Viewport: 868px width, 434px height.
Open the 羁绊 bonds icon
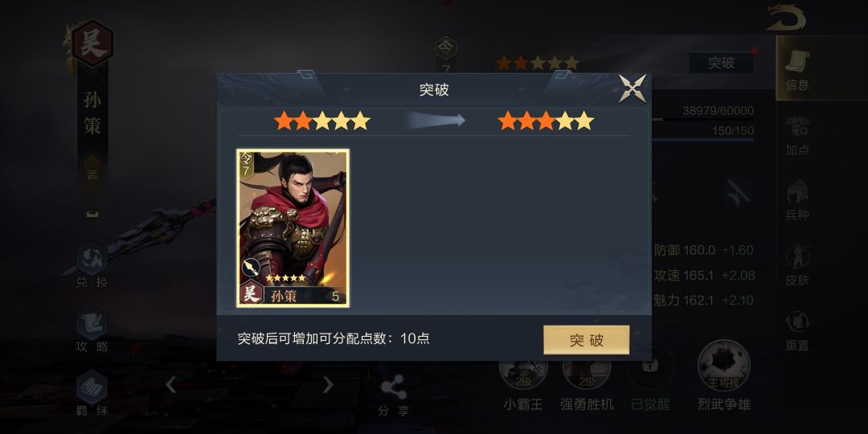[92, 394]
